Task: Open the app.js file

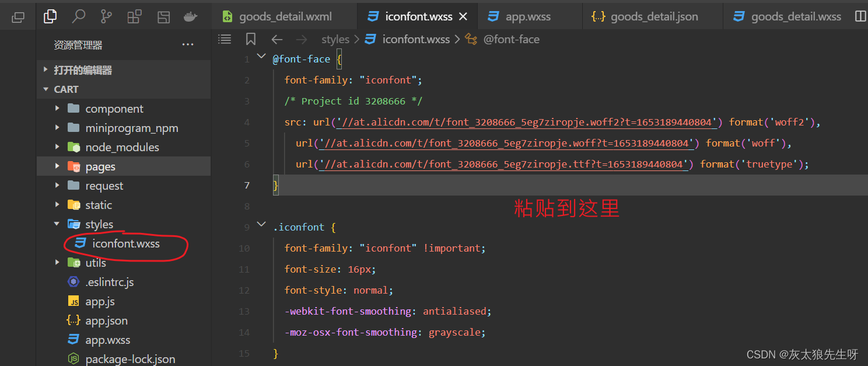Action: point(124,301)
